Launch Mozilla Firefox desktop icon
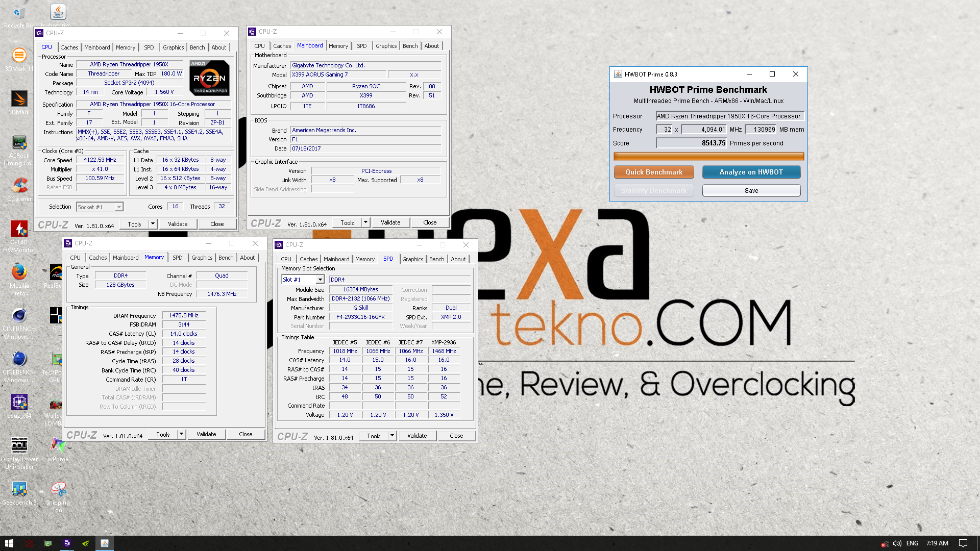Viewport: 980px width, 551px height. (x=19, y=280)
